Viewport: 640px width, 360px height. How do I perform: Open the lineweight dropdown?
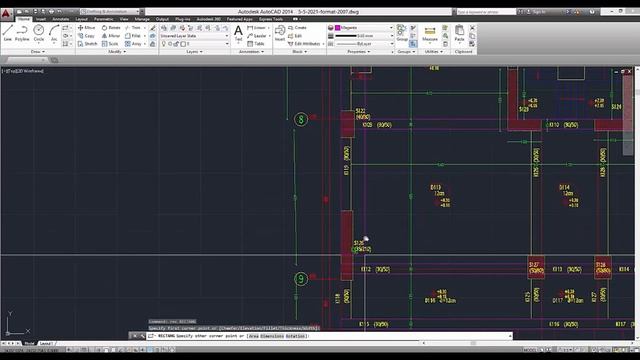(364, 36)
